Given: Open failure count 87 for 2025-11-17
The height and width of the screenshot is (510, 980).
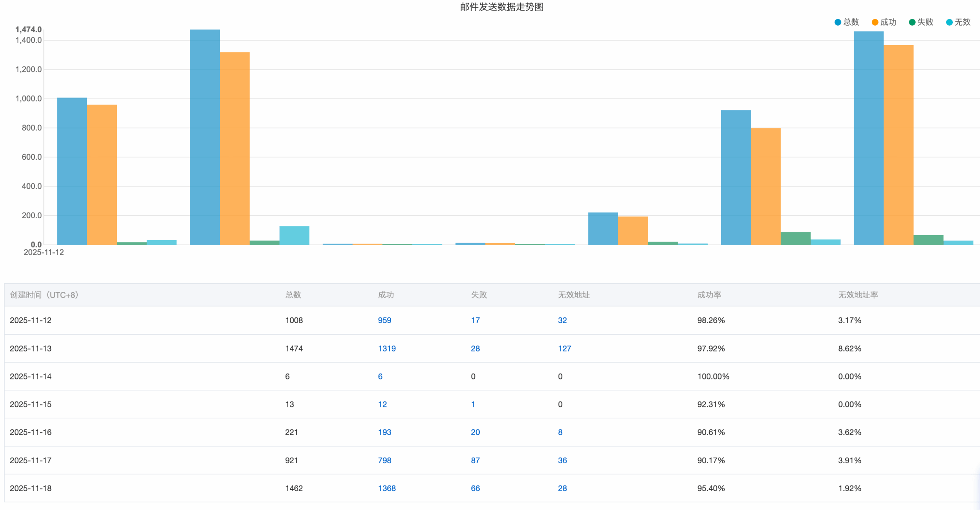Looking at the screenshot, I should (475, 460).
